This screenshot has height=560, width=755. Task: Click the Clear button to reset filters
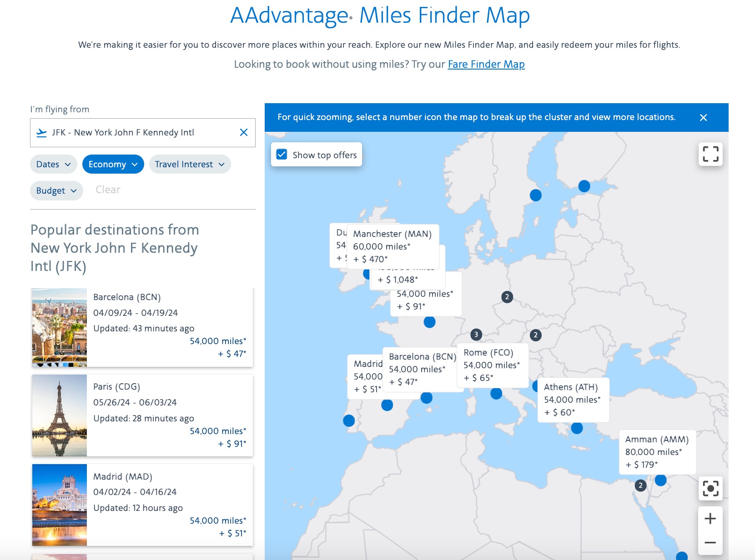coord(107,190)
